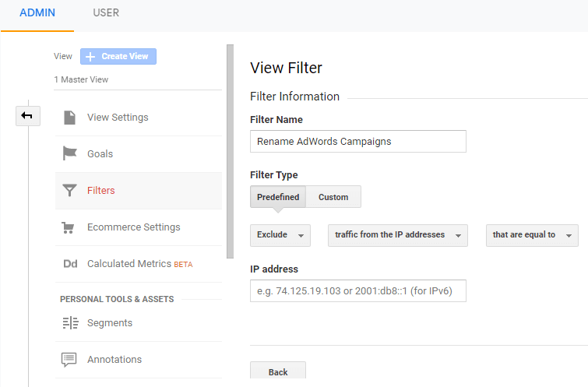The width and height of the screenshot is (588, 387).
Task: Expand the traffic from the IP addresses dropdown
Action: click(x=397, y=235)
